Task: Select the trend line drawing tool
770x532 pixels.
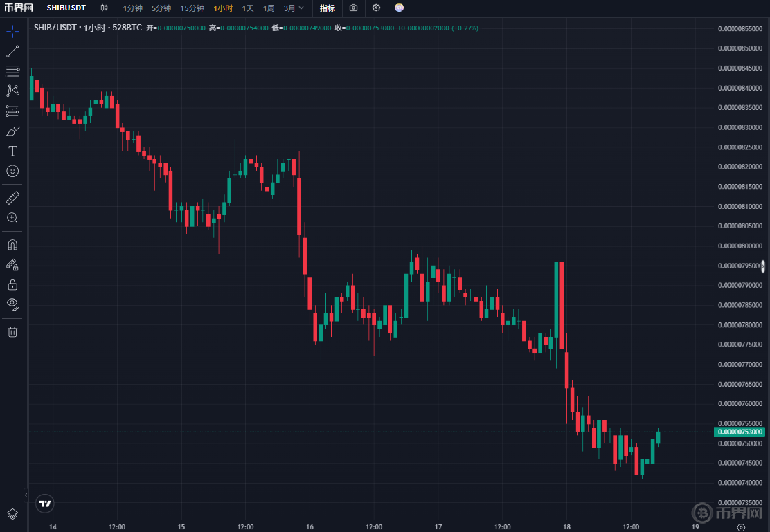Action: tap(12, 51)
